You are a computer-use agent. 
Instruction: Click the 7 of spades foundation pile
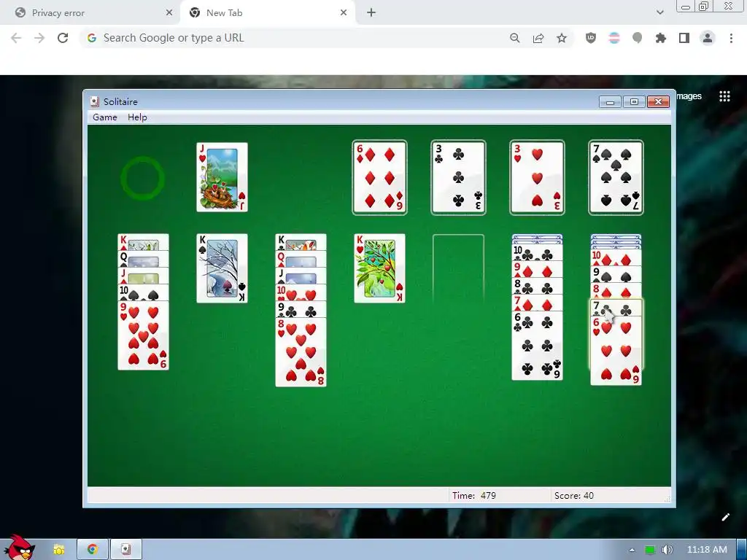click(x=616, y=178)
